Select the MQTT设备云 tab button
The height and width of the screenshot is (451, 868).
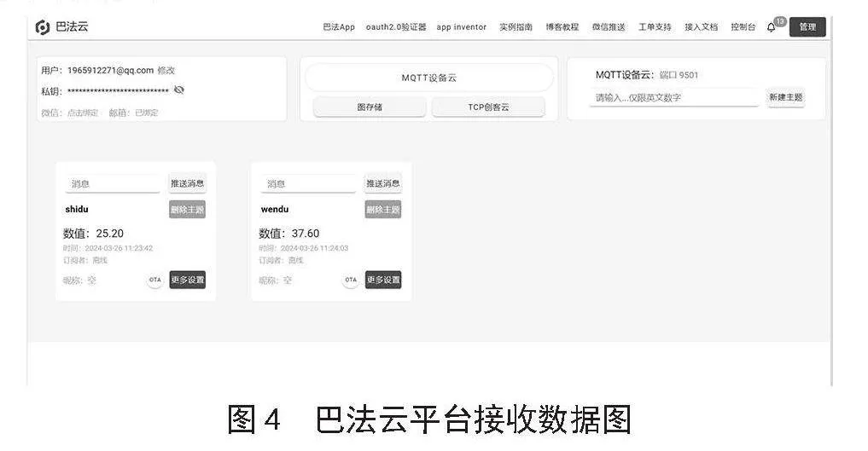point(429,78)
